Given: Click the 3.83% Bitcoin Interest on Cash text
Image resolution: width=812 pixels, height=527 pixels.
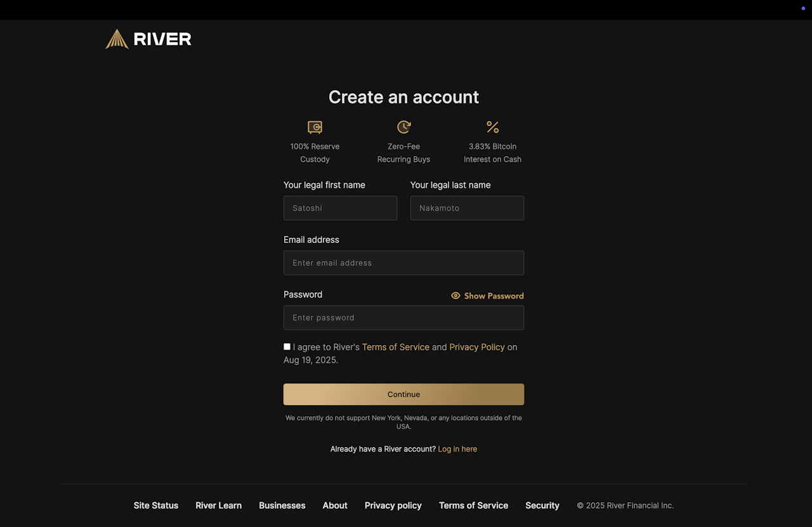Looking at the screenshot, I should [492, 153].
